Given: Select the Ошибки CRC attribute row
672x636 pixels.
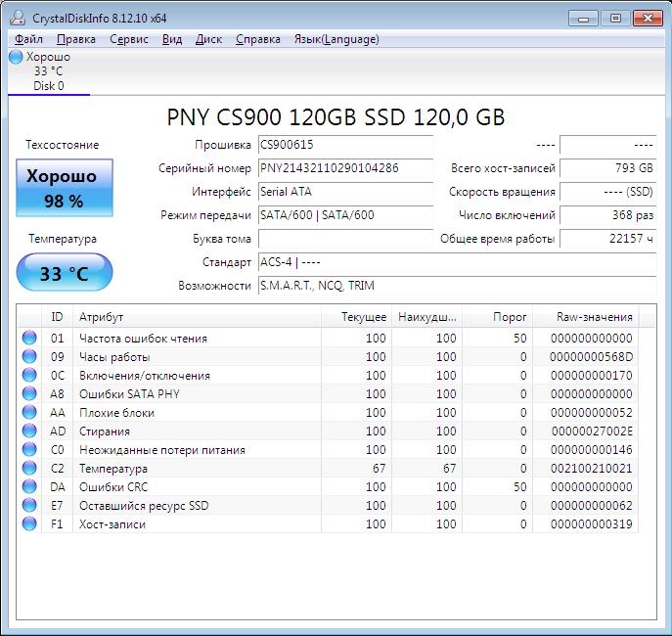Looking at the screenshot, I should click(328, 486).
